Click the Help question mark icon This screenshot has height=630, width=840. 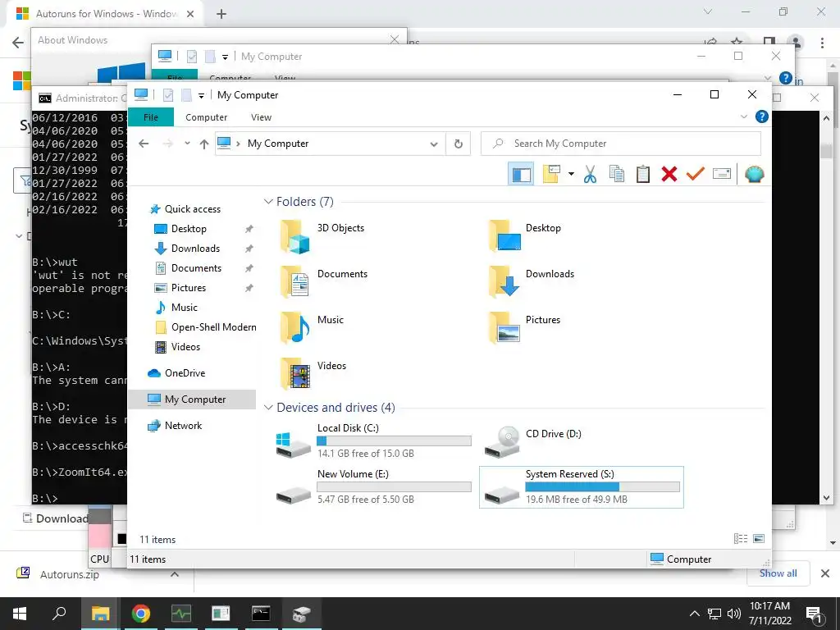click(761, 116)
